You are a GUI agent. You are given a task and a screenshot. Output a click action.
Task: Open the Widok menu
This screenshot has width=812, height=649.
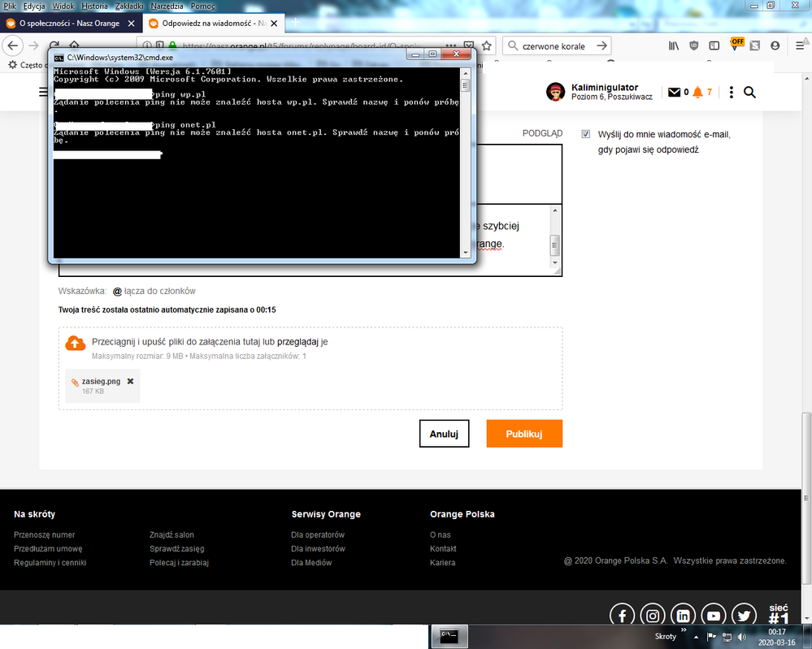(63, 6)
